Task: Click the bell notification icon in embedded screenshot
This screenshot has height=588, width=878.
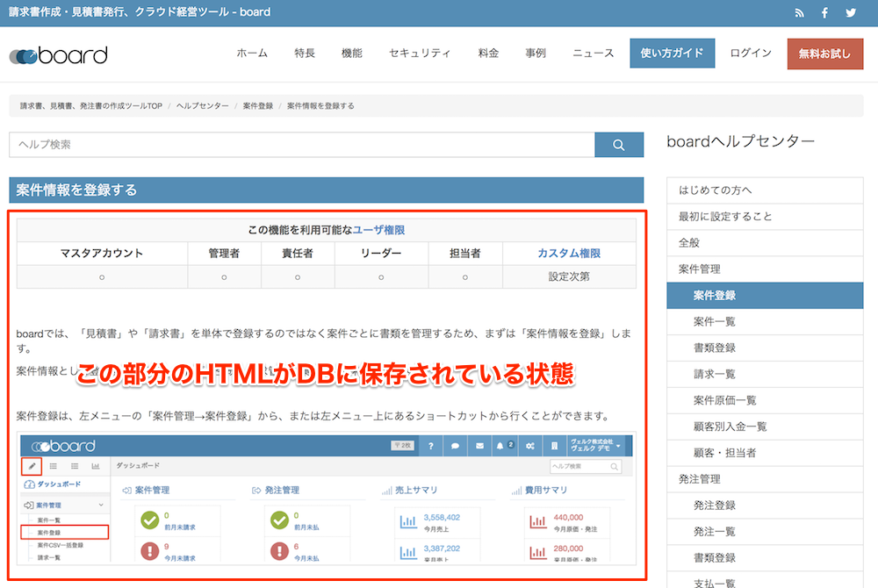Action: (x=500, y=446)
